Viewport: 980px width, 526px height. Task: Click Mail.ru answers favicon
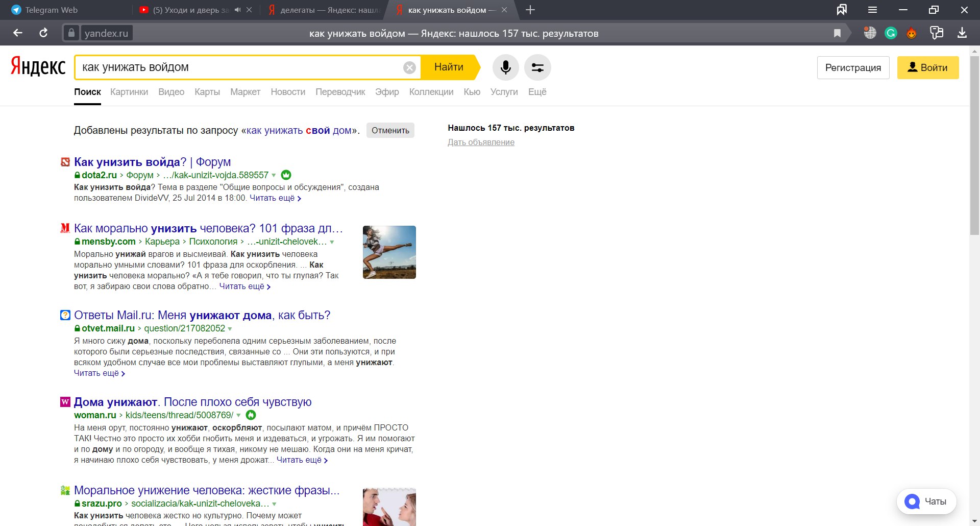[65, 315]
